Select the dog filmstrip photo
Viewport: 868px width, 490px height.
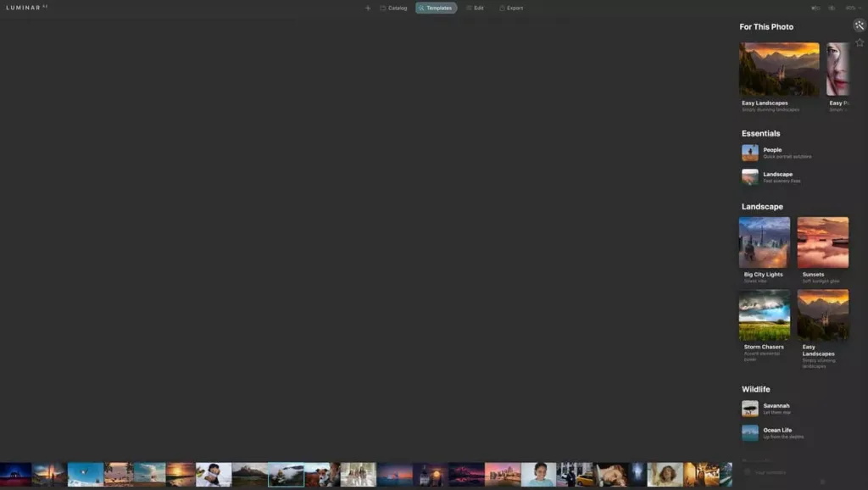pyautogui.click(x=322, y=475)
